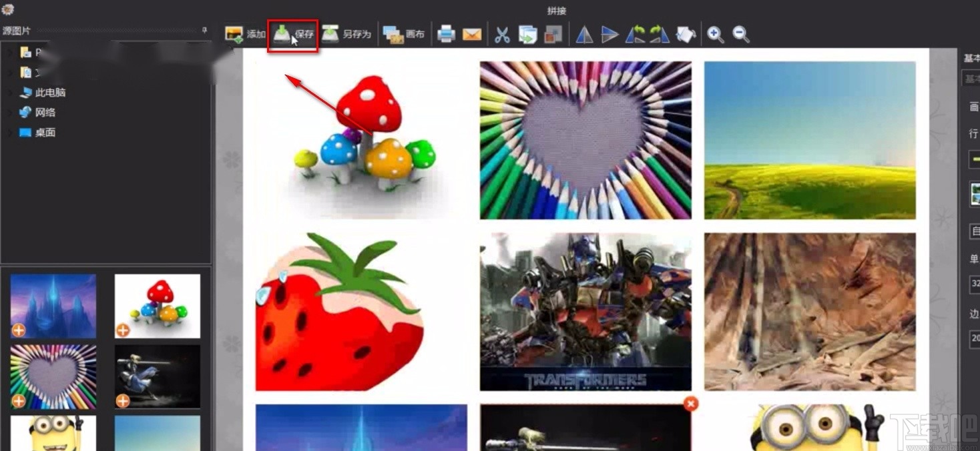Select the blue castle image on canvas
980x451 pixels.
(362, 428)
